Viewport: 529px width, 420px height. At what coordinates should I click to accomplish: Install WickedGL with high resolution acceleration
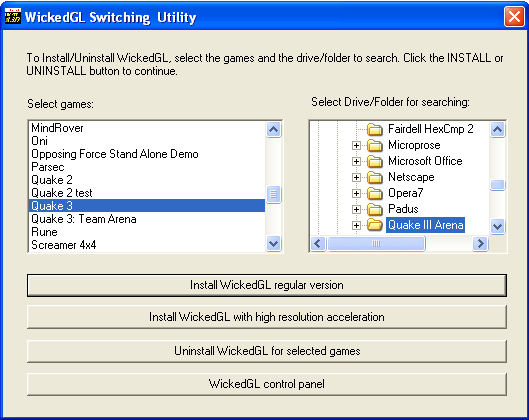(x=267, y=317)
